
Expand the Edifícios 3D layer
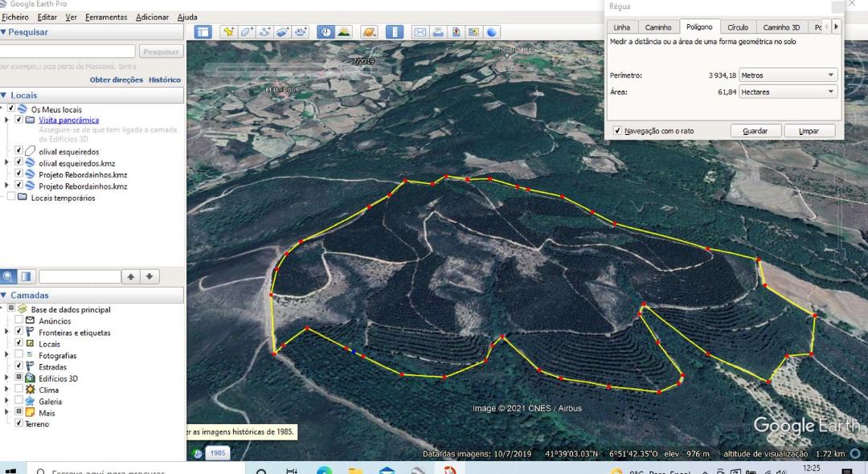pyautogui.click(x=6, y=378)
